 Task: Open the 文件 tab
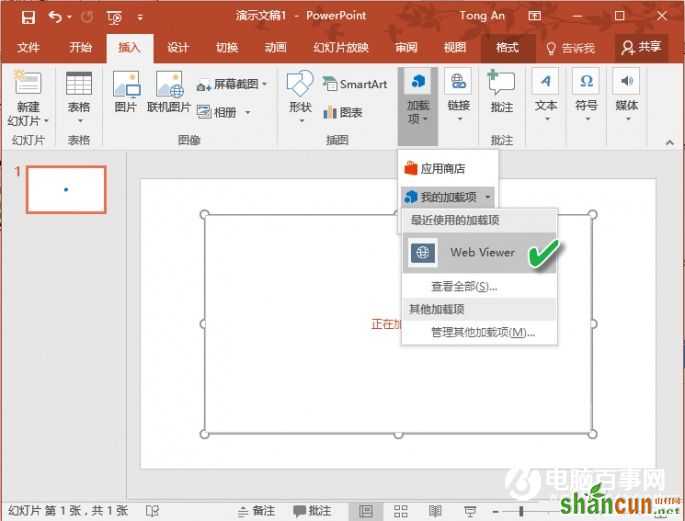tap(28, 47)
